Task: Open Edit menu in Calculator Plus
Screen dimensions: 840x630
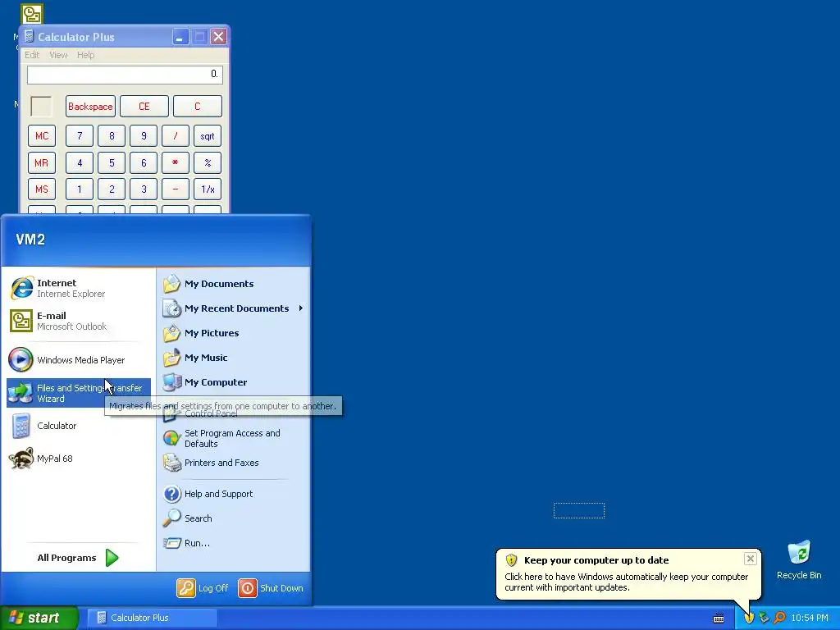Action: tap(32, 55)
